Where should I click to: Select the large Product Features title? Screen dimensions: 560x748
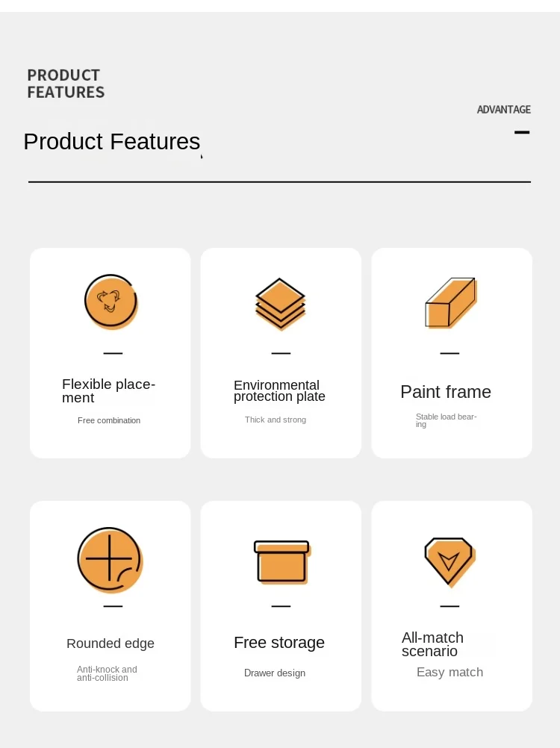point(112,141)
